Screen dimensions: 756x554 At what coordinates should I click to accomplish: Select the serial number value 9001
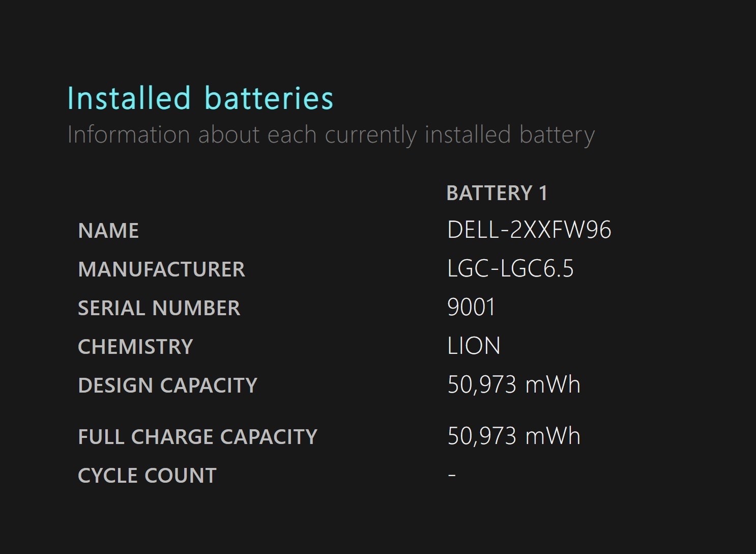point(471,307)
